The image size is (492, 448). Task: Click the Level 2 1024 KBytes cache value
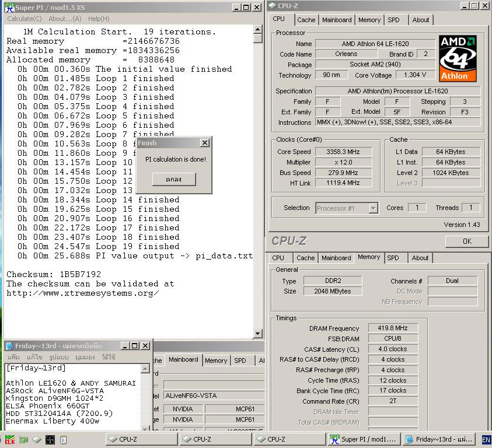click(x=451, y=173)
